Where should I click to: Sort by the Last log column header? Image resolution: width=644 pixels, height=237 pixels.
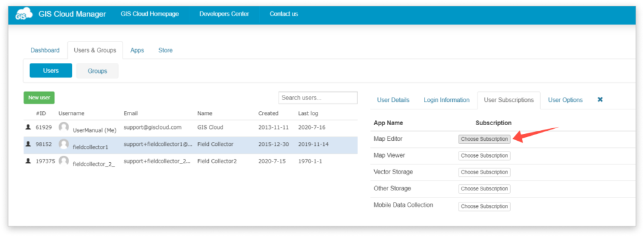pyautogui.click(x=308, y=113)
